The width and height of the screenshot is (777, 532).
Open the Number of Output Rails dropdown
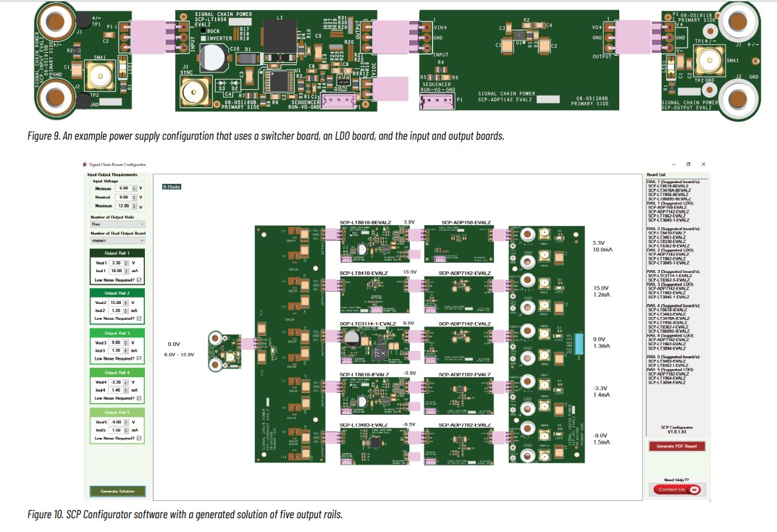117,224
